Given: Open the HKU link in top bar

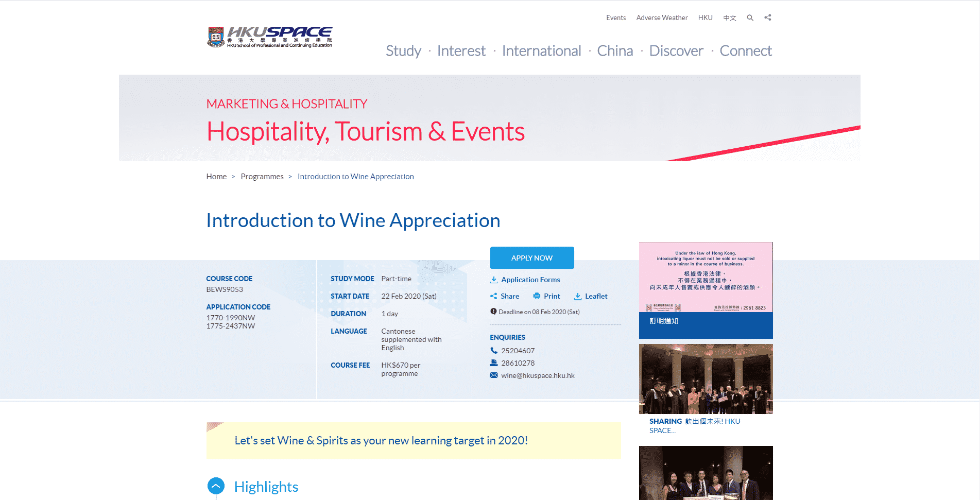Looking at the screenshot, I should (706, 18).
